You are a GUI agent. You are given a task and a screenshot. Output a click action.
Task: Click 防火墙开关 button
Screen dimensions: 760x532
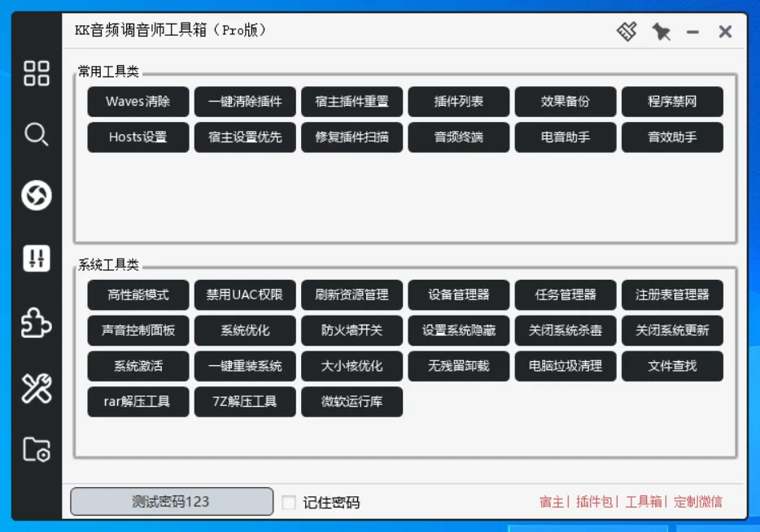point(352,330)
